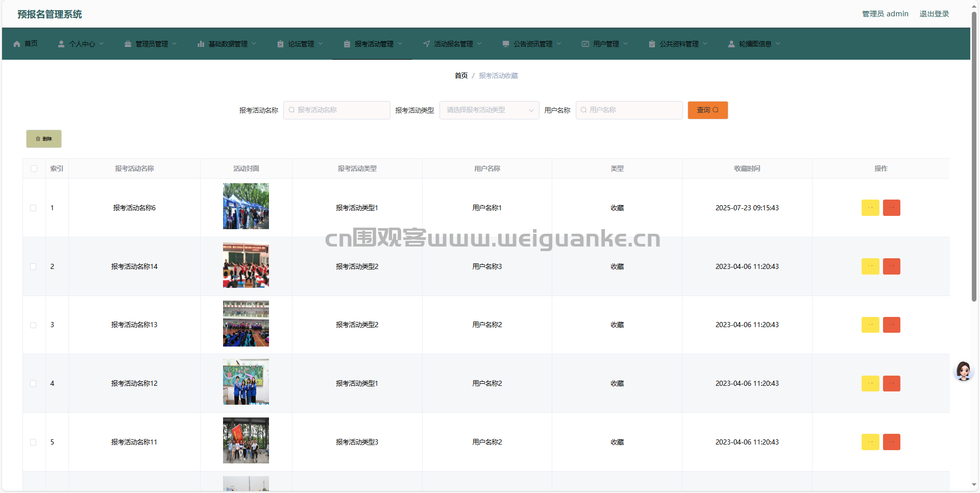The height and width of the screenshot is (493, 980).
Task: Click the red action button in row 报考活动名称6
Action: (x=892, y=208)
